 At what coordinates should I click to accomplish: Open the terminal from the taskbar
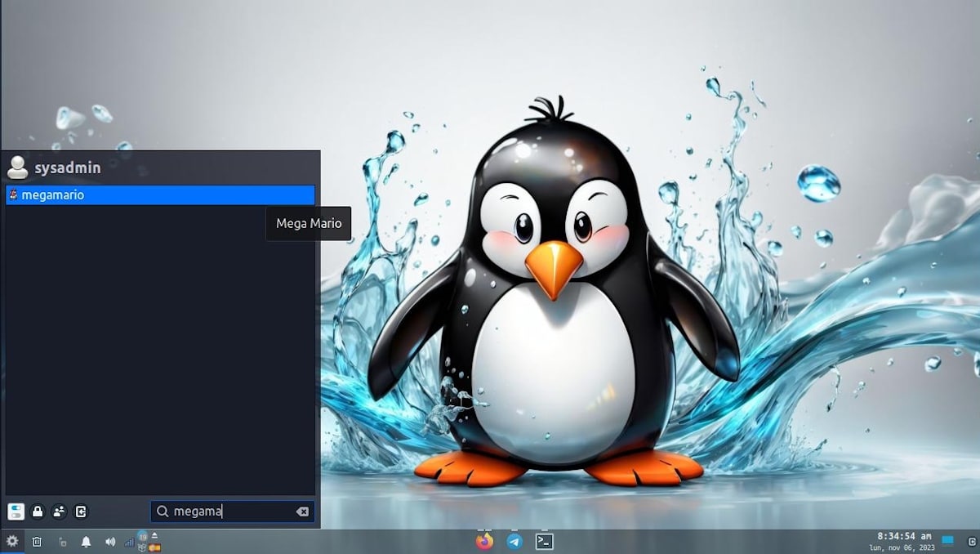[545, 541]
